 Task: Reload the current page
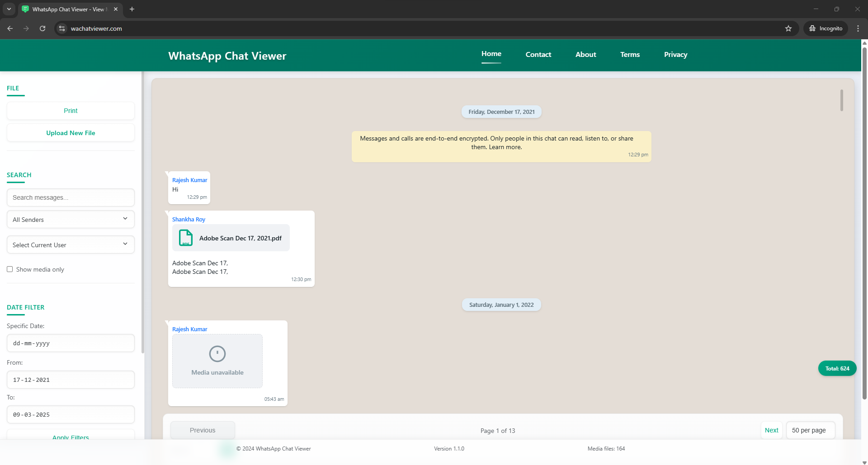(x=42, y=28)
